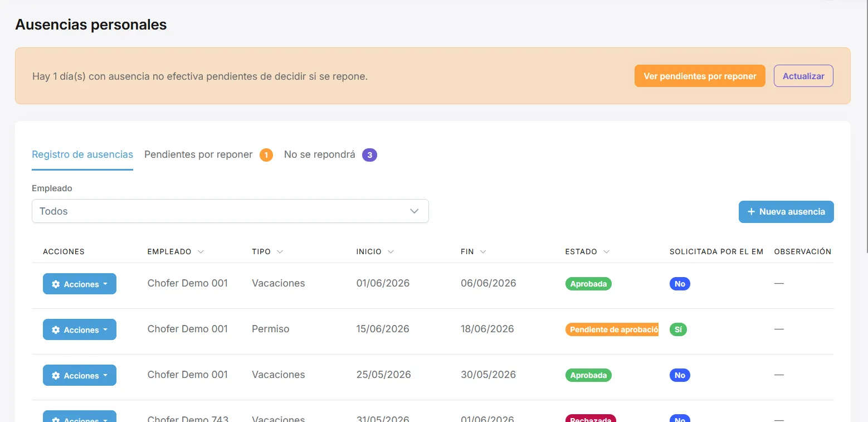This screenshot has height=422, width=868.
Task: Click the end date 18/06/2026
Action: point(487,329)
